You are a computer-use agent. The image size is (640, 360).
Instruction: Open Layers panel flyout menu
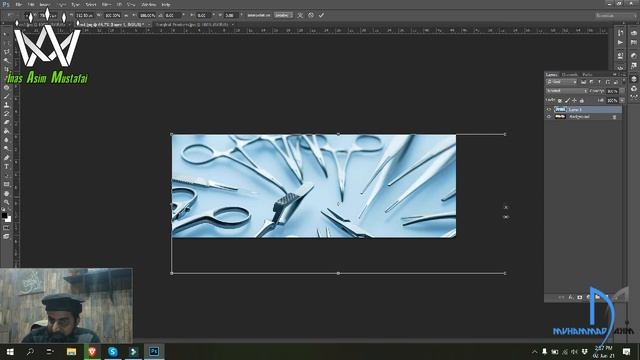[x=622, y=75]
